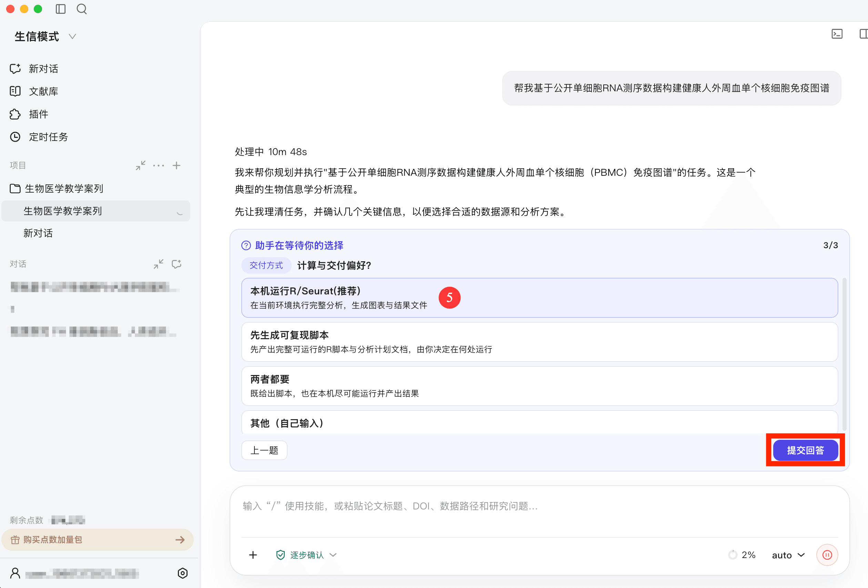
Task: Submit with 提交回答 button
Action: coord(805,450)
